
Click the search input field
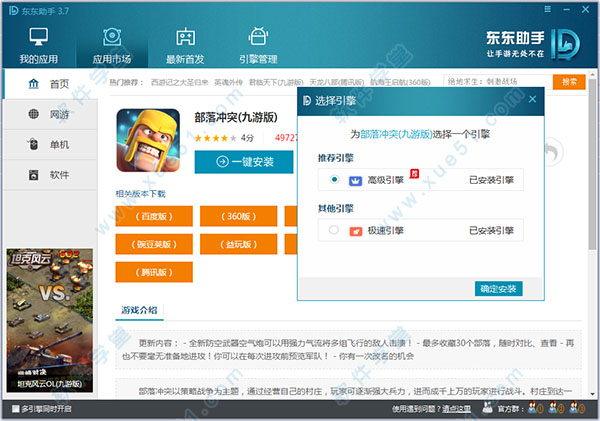pyautogui.click(x=498, y=82)
